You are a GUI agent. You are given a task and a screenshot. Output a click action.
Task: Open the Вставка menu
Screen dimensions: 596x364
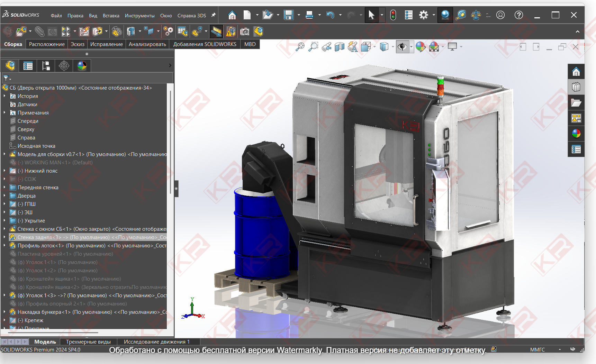(x=111, y=16)
